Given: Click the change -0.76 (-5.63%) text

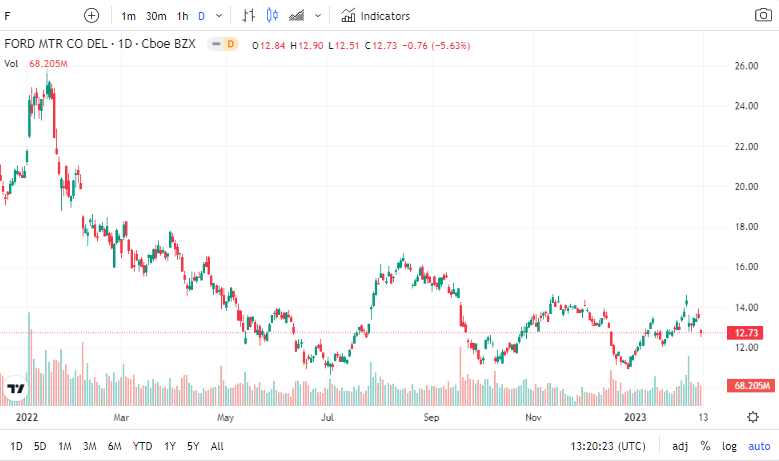Looking at the screenshot, I should coord(436,46).
